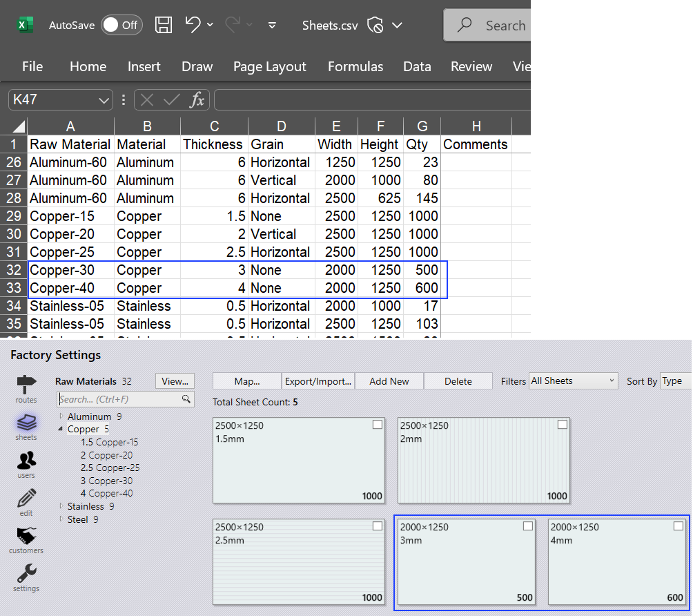Select 3 Copper-30 tree item
The width and height of the screenshot is (693, 616).
[106, 481]
